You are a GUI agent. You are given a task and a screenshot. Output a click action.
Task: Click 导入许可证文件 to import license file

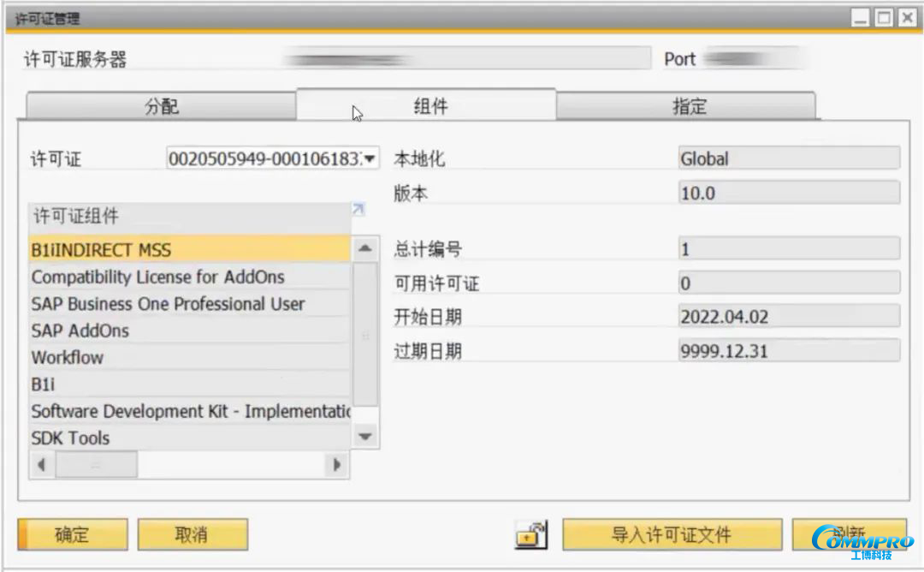(672, 534)
